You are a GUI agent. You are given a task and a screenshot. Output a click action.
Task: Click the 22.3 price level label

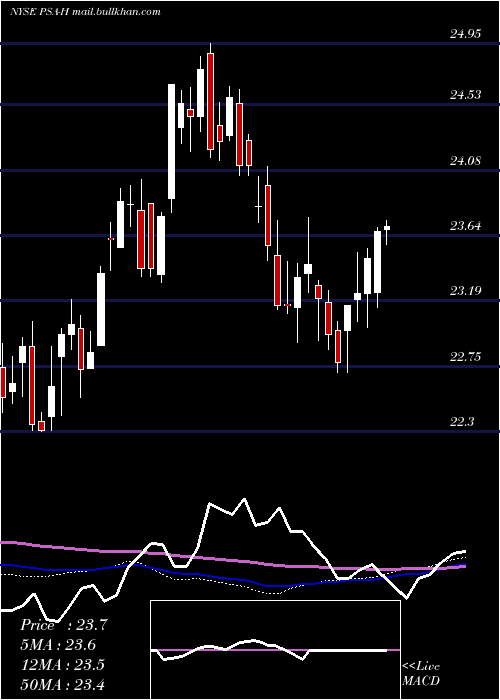[x=462, y=421]
